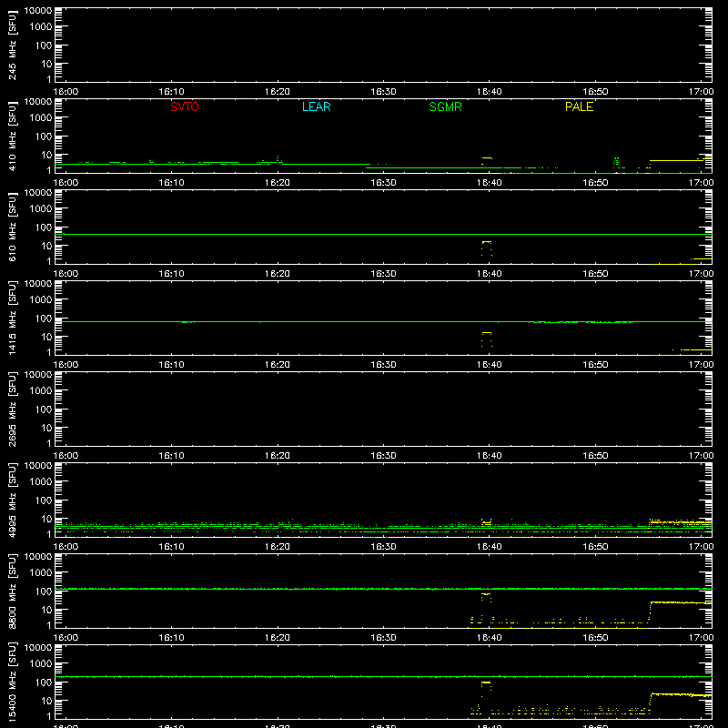Click the 17:00 time label under the 4995 MHz plot
Viewport: 728px width, 728px height.
[x=701, y=547]
